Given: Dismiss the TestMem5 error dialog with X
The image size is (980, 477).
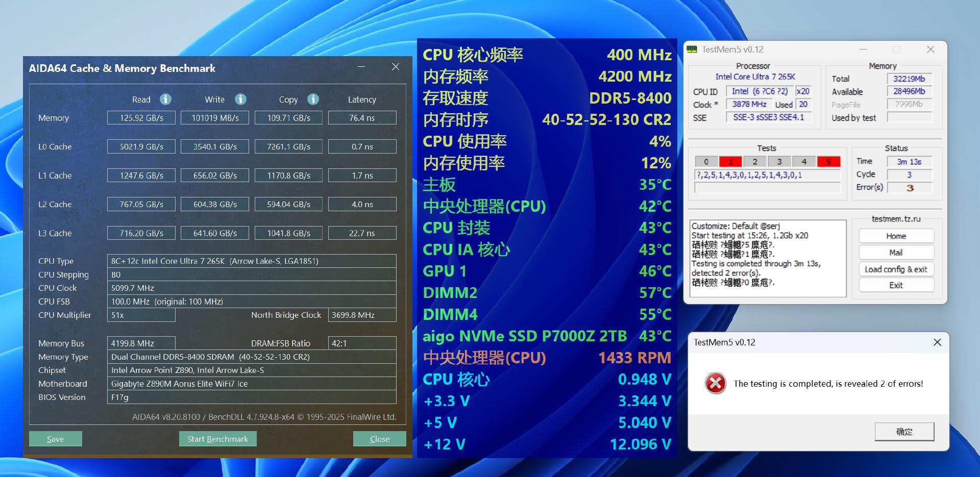Looking at the screenshot, I should tap(937, 342).
